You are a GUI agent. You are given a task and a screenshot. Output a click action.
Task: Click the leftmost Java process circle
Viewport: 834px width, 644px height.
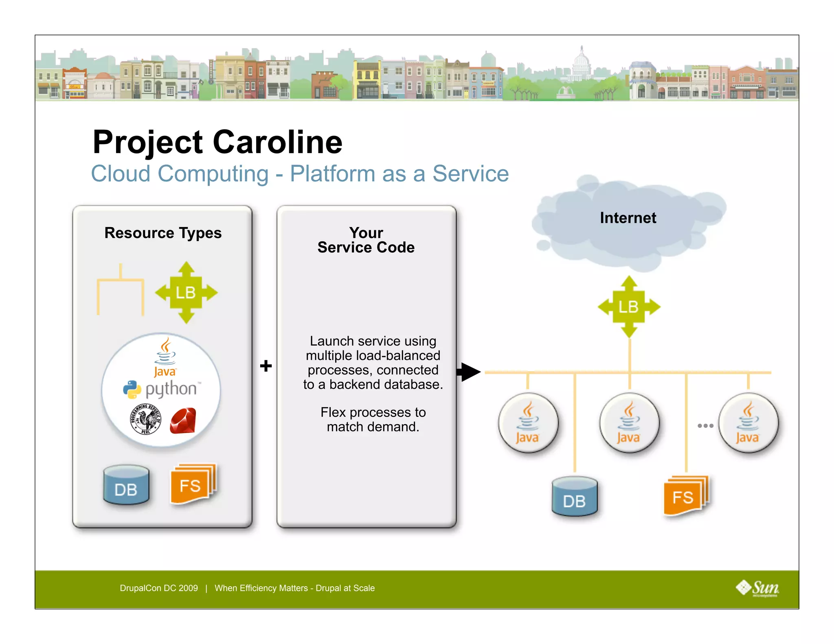[528, 423]
